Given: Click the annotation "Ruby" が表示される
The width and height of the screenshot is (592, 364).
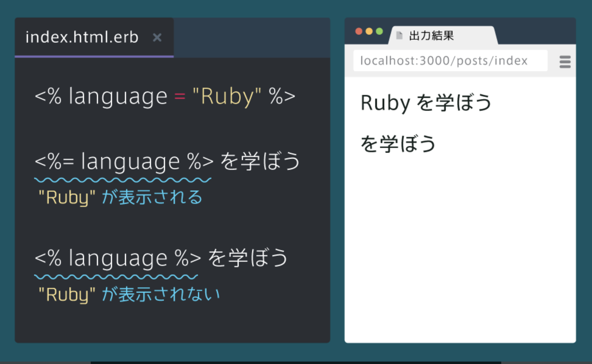Looking at the screenshot, I should (120, 198).
